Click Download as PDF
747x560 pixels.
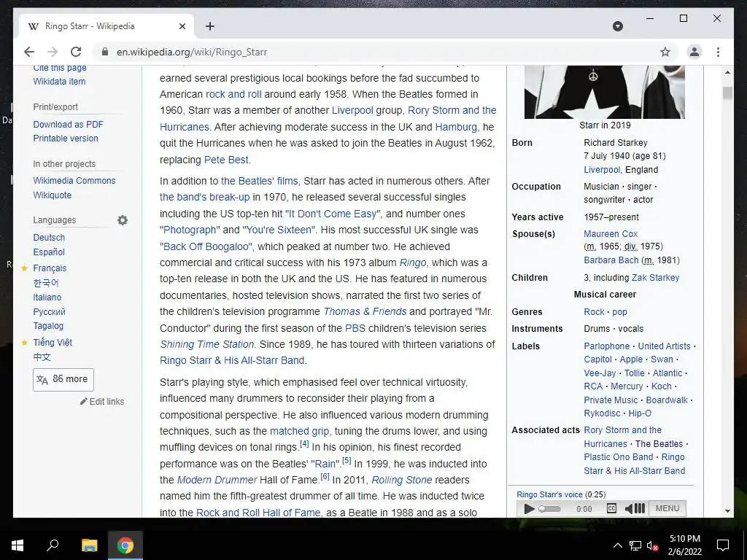(x=68, y=124)
